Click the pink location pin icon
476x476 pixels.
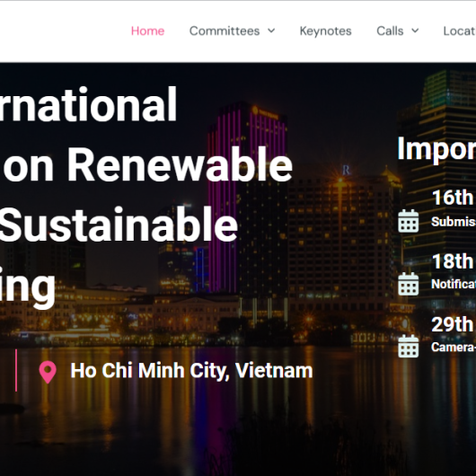tap(48, 372)
